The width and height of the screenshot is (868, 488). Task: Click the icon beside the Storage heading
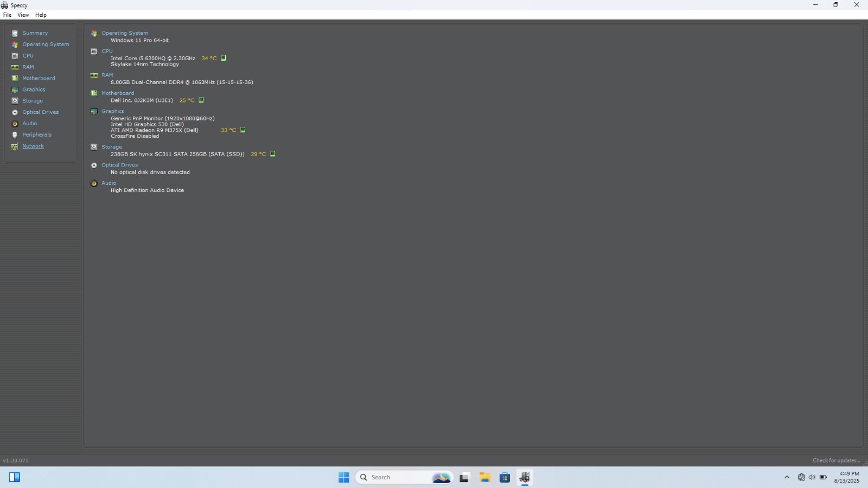(94, 146)
